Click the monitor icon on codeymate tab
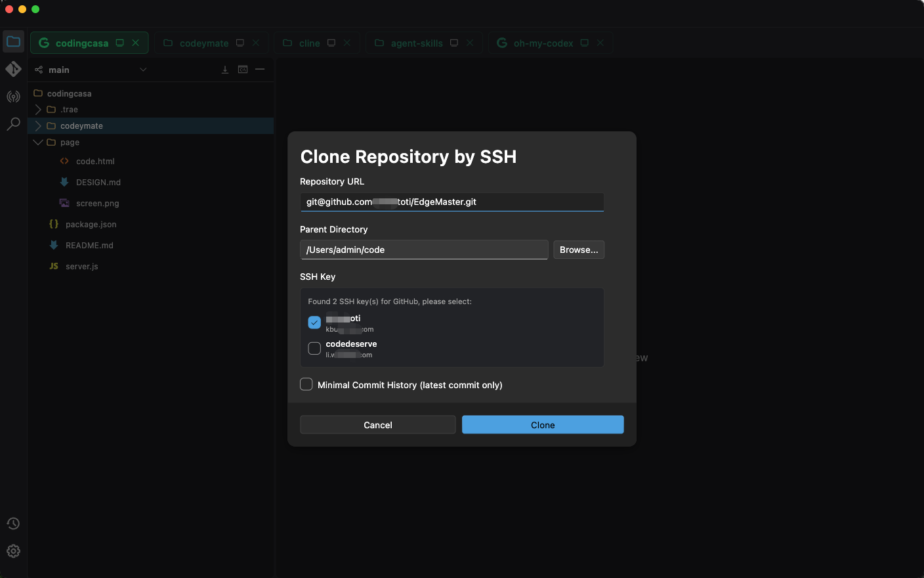 coord(240,43)
